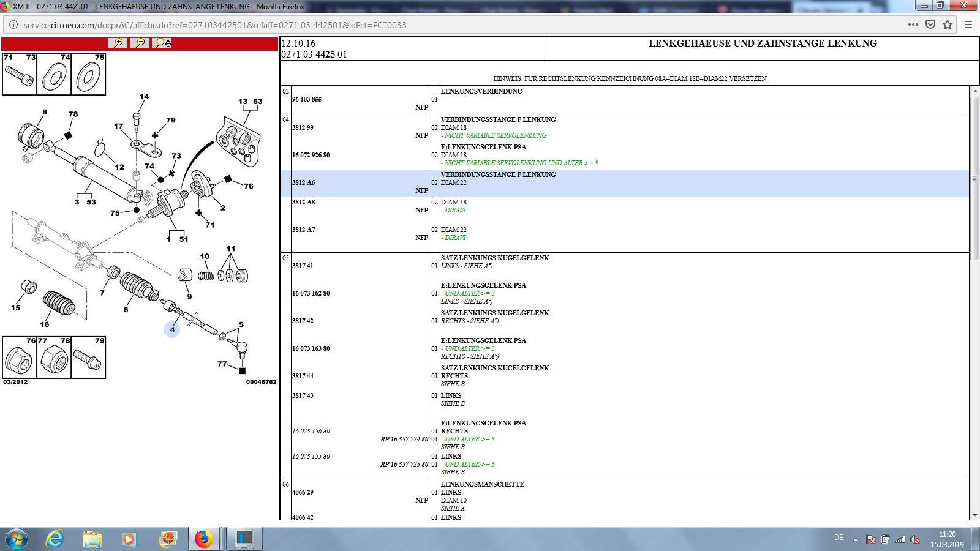
Task: Click part number 4066 29
Action: 303,492
